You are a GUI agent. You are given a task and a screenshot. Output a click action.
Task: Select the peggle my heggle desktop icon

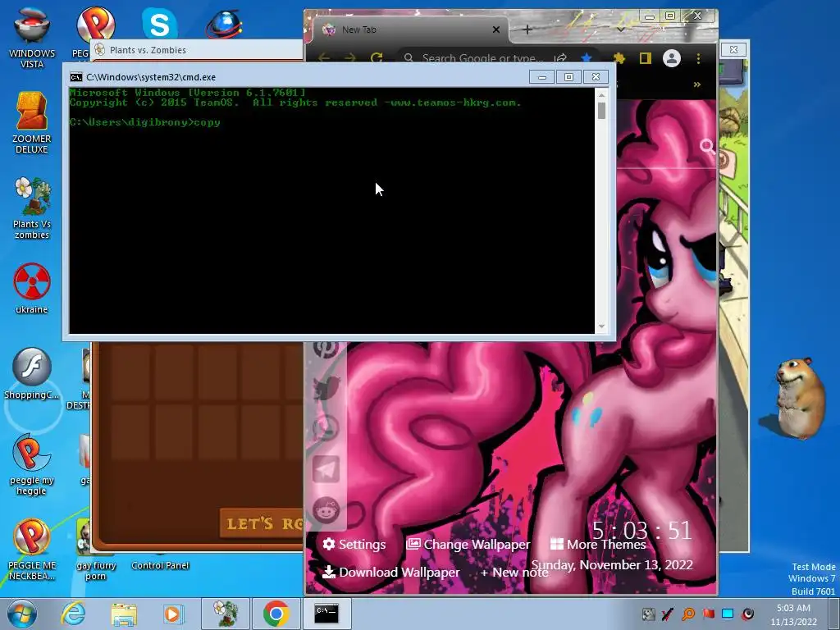(32, 464)
